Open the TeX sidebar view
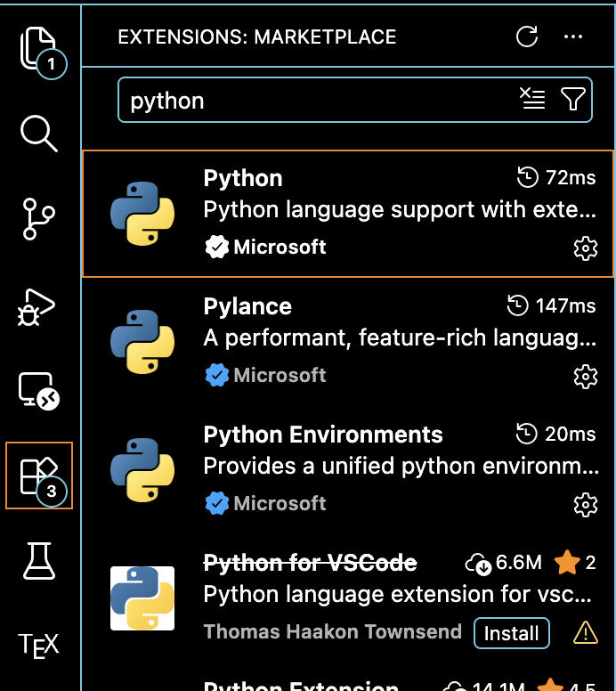The image size is (616, 691). coord(38,646)
